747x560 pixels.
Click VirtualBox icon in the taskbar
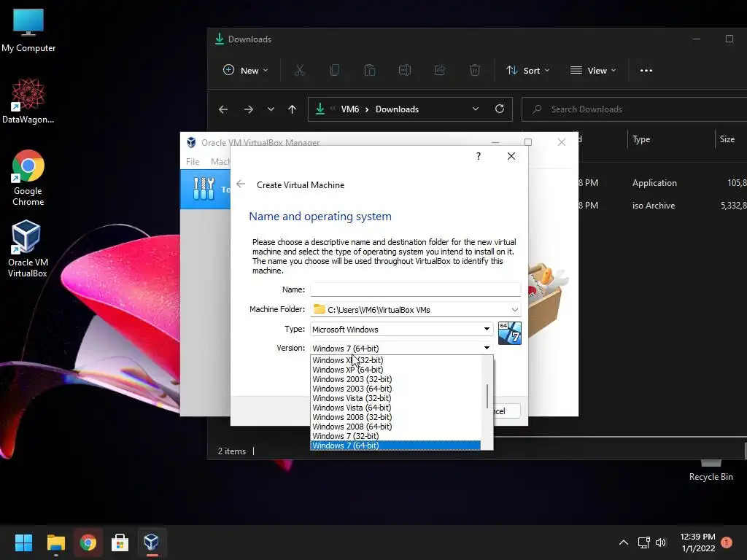[x=152, y=542]
